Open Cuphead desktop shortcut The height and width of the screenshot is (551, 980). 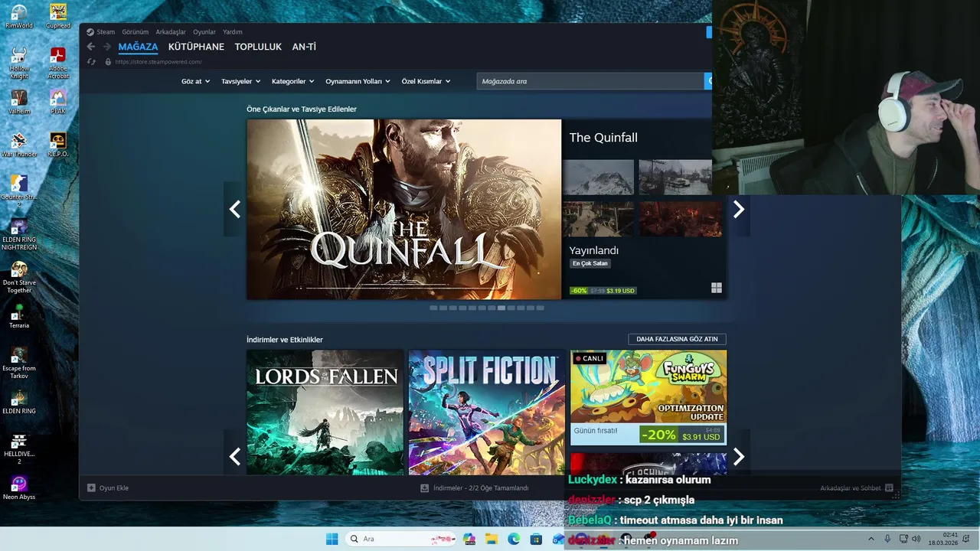click(x=58, y=16)
